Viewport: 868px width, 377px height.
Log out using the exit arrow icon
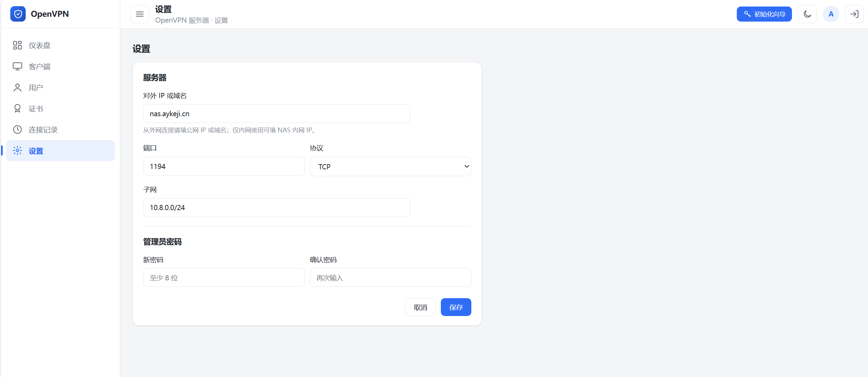click(854, 14)
